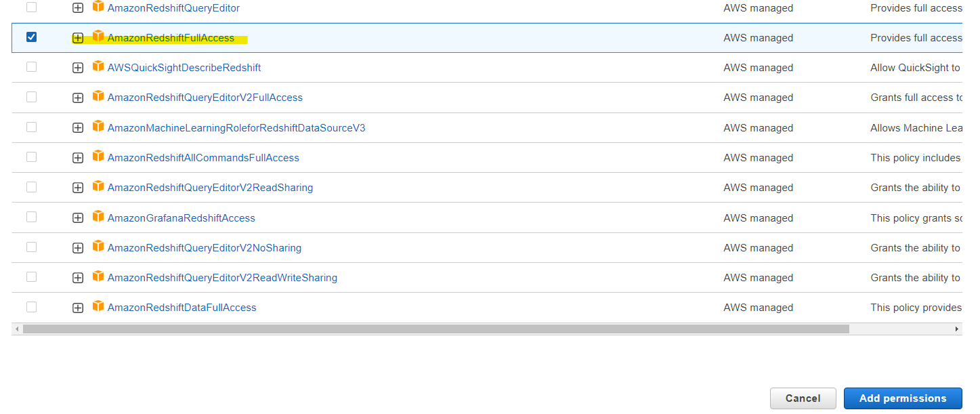Viewport: 980px width, 414px height.
Task: Expand the AmazonRedshiftFullAccess policy row
Action: point(78,38)
